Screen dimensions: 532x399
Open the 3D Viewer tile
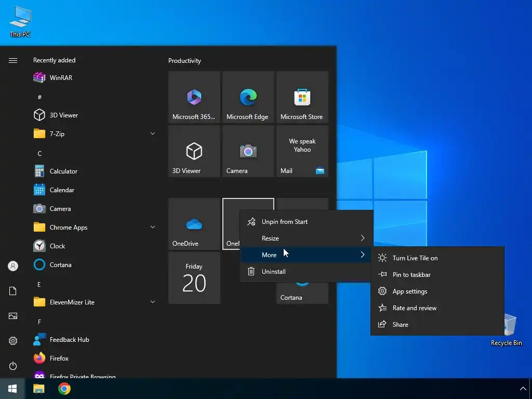[x=194, y=151]
